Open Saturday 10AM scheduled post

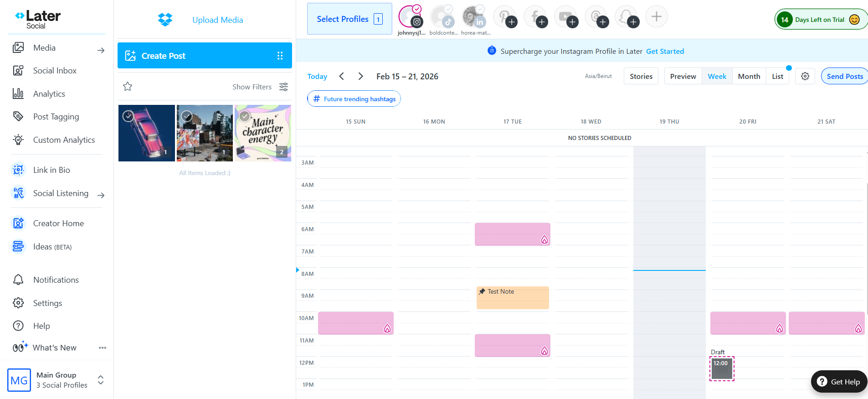(x=827, y=323)
